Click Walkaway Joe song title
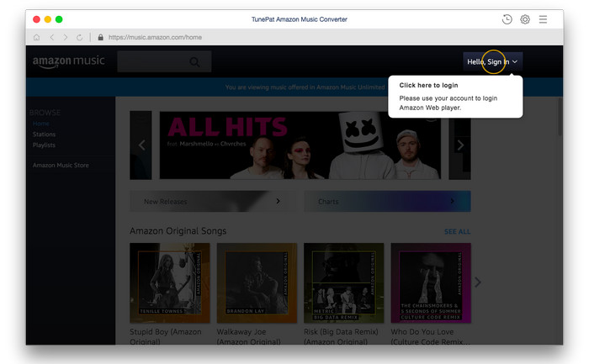This screenshot has height=364, width=589. point(249,336)
